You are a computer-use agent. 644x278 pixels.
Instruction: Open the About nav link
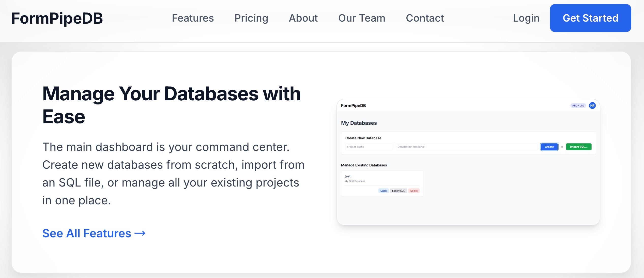point(303,18)
